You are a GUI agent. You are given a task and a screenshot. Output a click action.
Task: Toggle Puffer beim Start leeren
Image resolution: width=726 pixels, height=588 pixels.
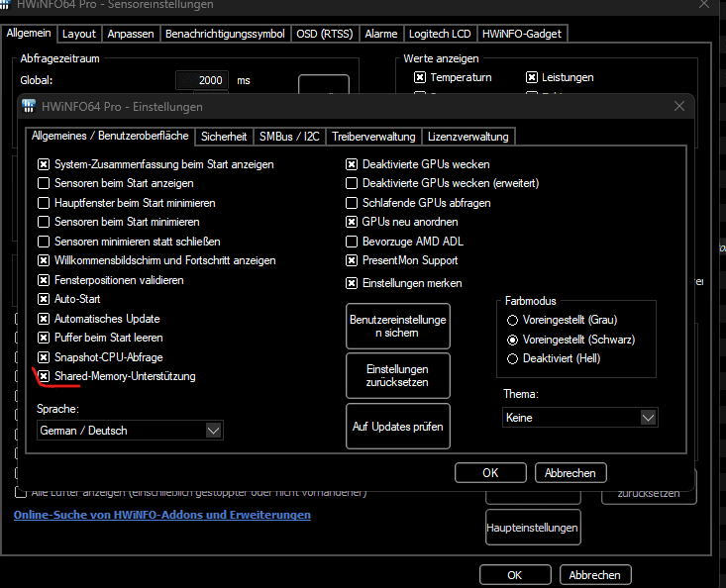pos(44,338)
